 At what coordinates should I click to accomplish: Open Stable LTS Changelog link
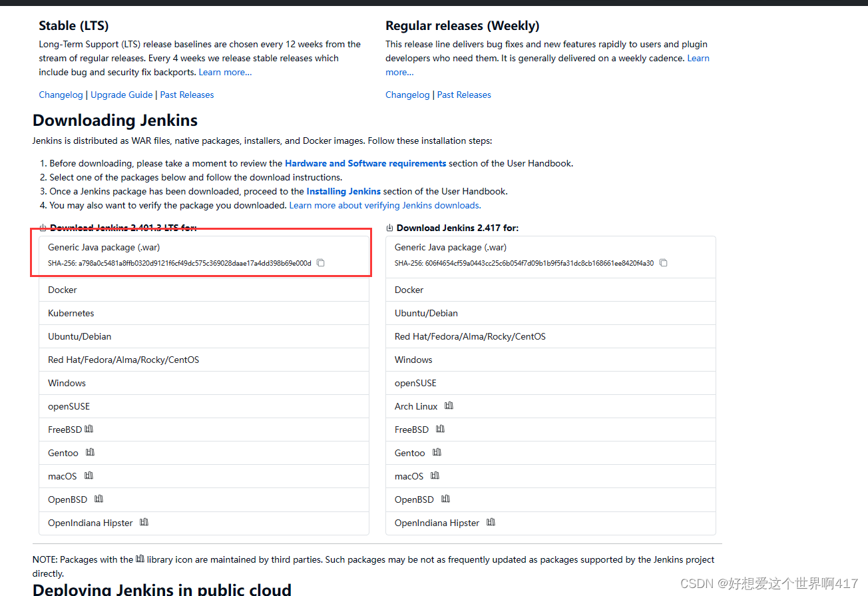pos(61,95)
